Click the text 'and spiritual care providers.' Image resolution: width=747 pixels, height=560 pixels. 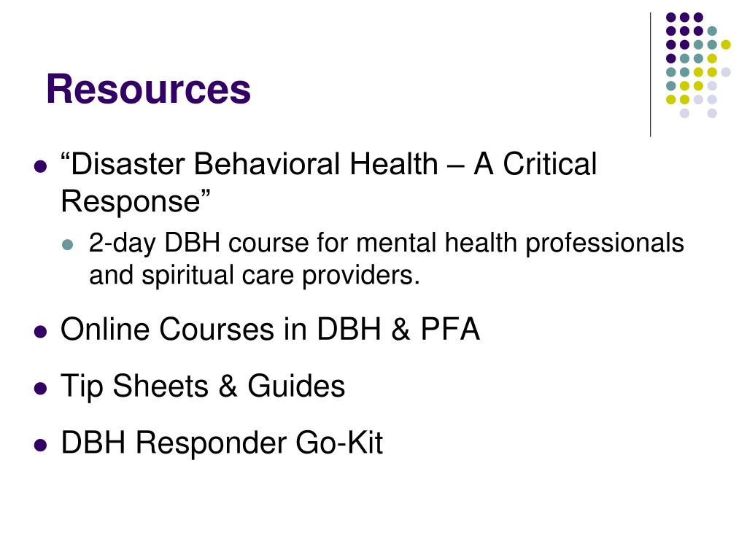point(255,275)
